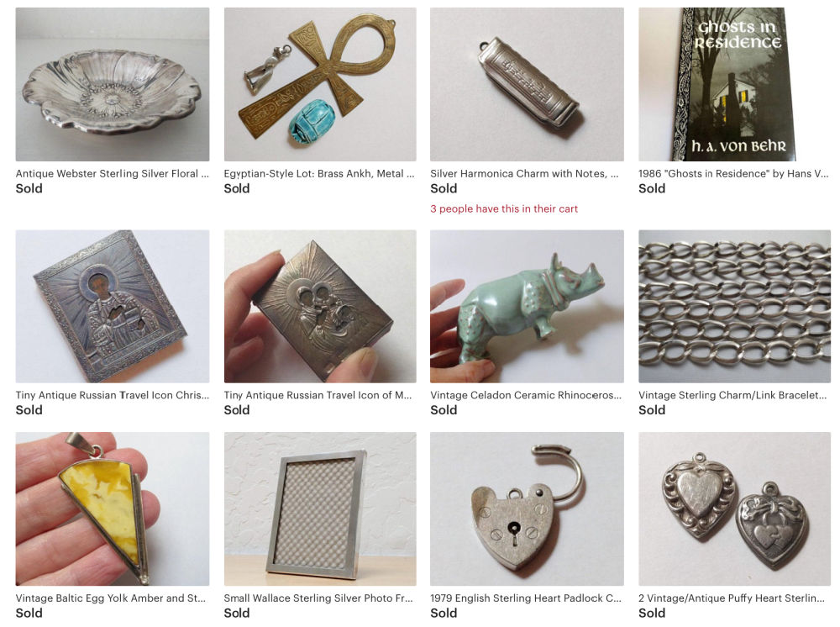Open the Ghosts in Residence book cover
Image resolution: width=840 pixels, height=627 pixels.
click(734, 84)
